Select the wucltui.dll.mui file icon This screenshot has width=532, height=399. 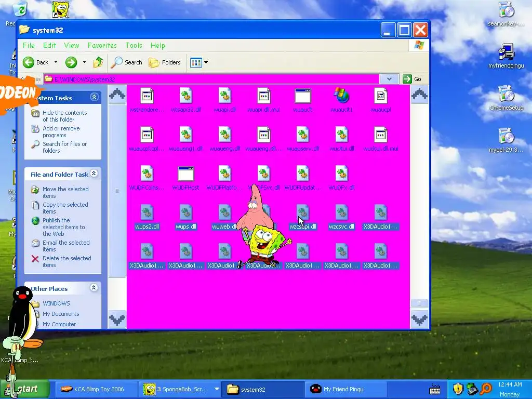coord(381,135)
